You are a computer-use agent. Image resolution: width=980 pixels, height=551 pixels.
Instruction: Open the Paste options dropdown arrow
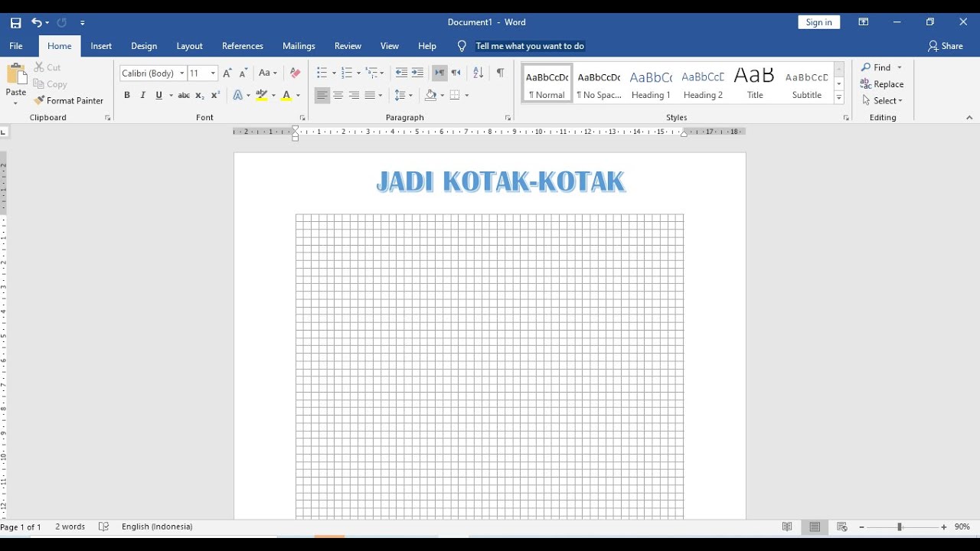click(x=16, y=103)
